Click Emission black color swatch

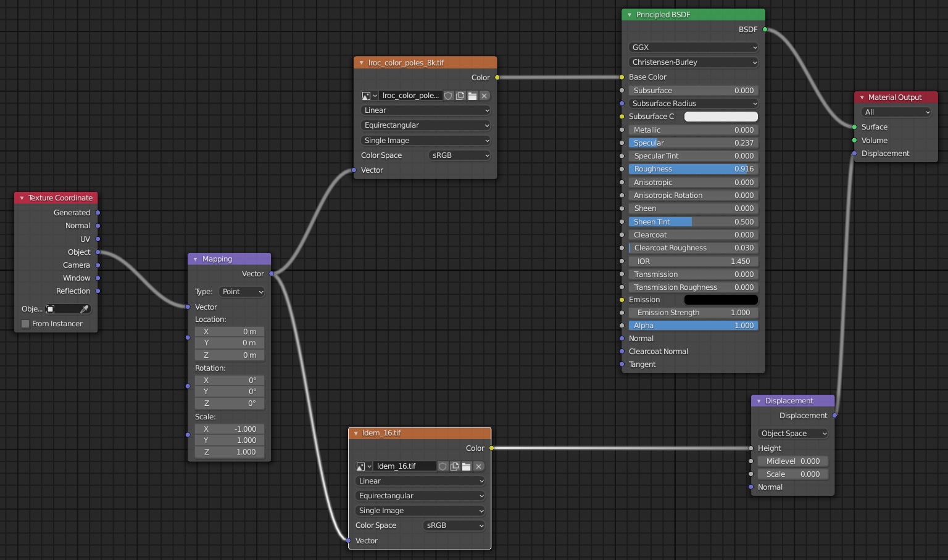721,300
